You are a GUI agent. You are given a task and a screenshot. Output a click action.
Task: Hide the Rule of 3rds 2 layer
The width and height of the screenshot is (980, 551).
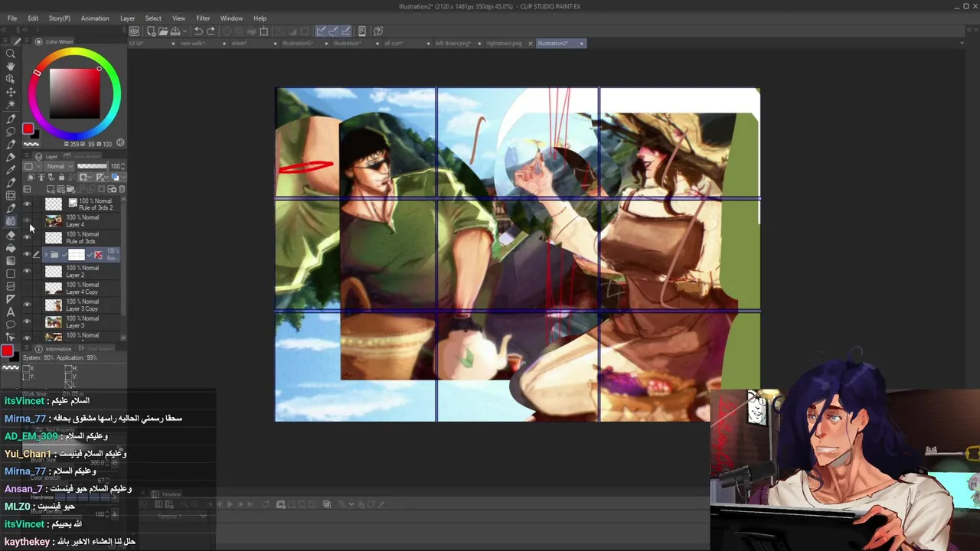coord(27,204)
